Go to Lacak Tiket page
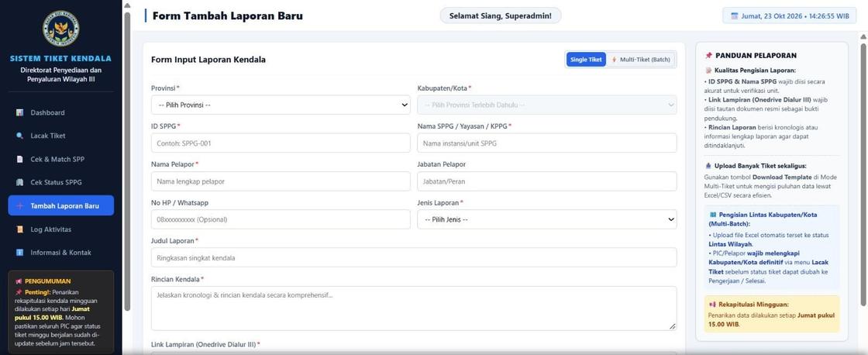This screenshot has width=868, height=355. coord(61,136)
